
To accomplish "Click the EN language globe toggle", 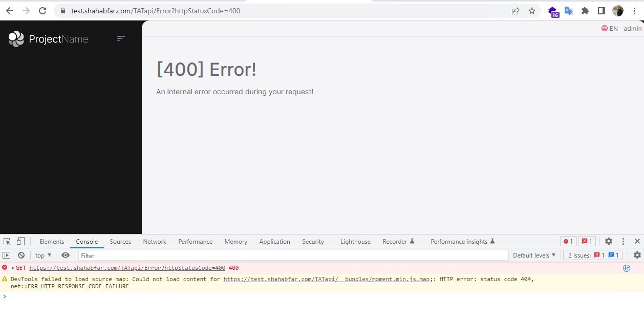I will click(x=609, y=28).
